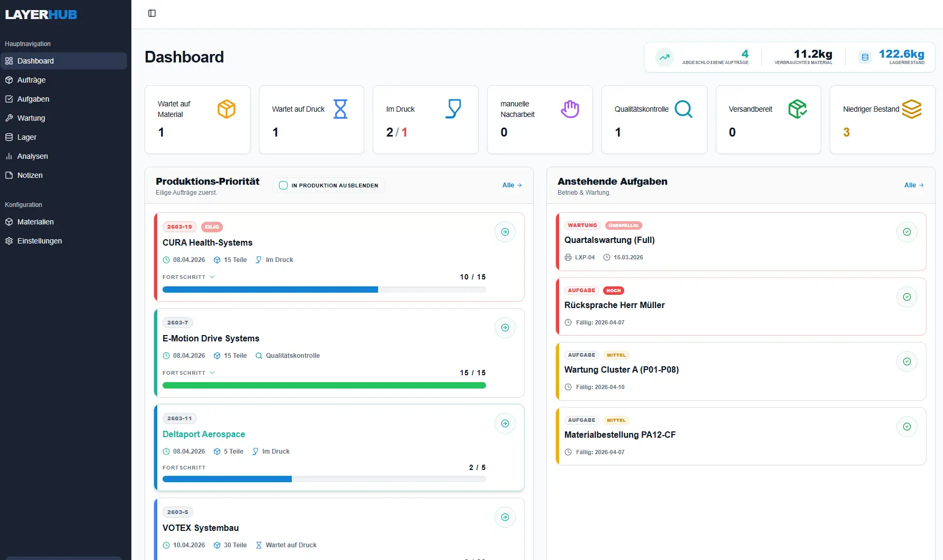Image resolution: width=943 pixels, height=560 pixels.
Task: Click the Einstellungen gear icon
Action: 9,241
